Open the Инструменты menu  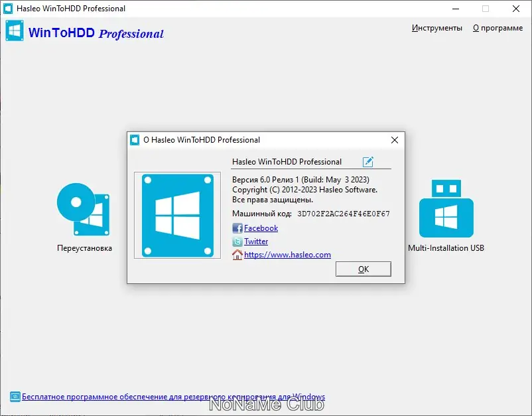point(437,28)
